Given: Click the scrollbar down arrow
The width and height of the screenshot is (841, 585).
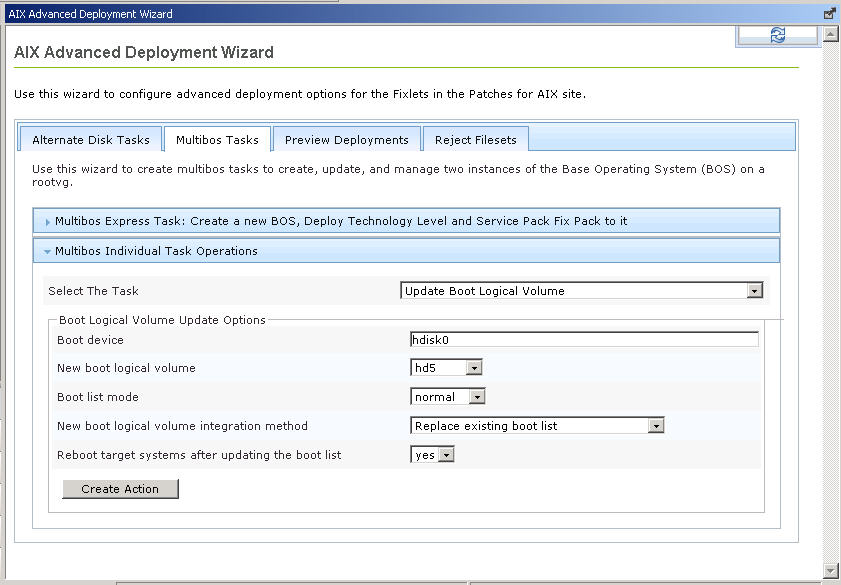Looking at the screenshot, I should [830, 570].
